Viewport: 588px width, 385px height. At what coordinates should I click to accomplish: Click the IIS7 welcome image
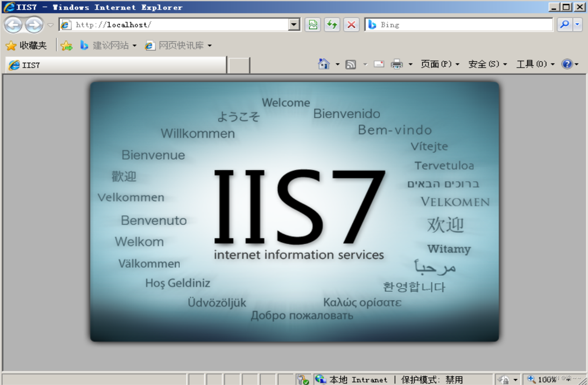294,212
